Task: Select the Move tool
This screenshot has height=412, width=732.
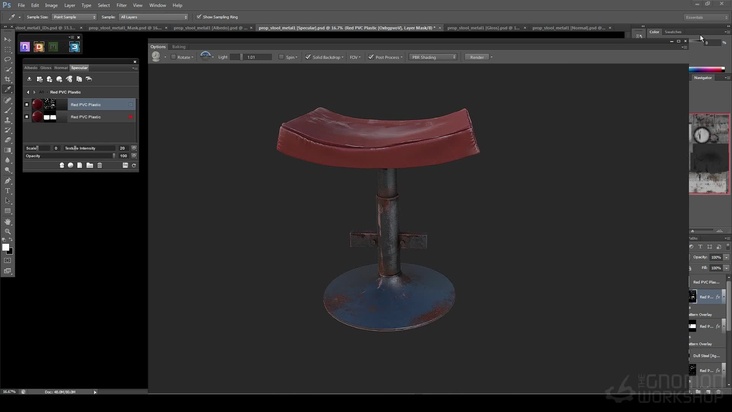Action: (x=7, y=39)
